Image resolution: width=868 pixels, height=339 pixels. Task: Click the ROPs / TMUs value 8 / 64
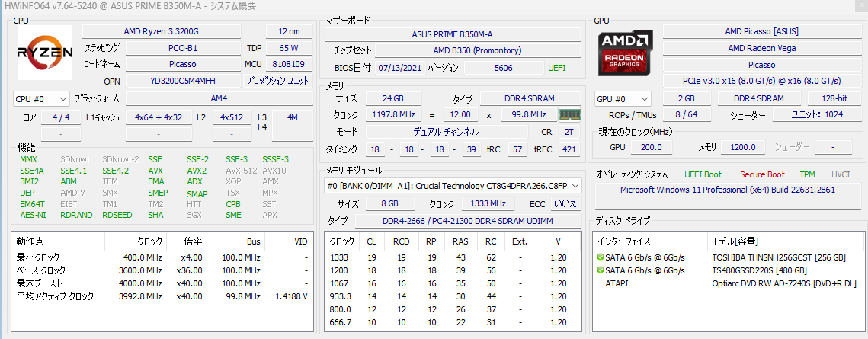[685, 115]
